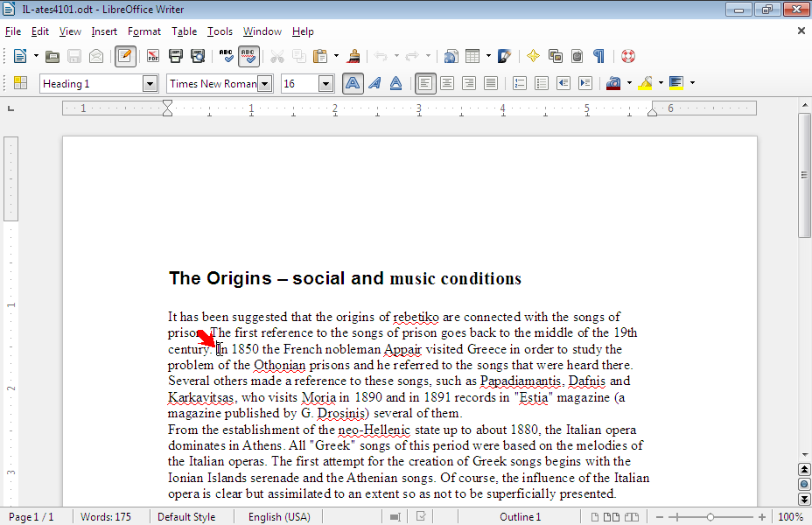
Task: Click the Undo arrow icon
Action: [x=381, y=56]
